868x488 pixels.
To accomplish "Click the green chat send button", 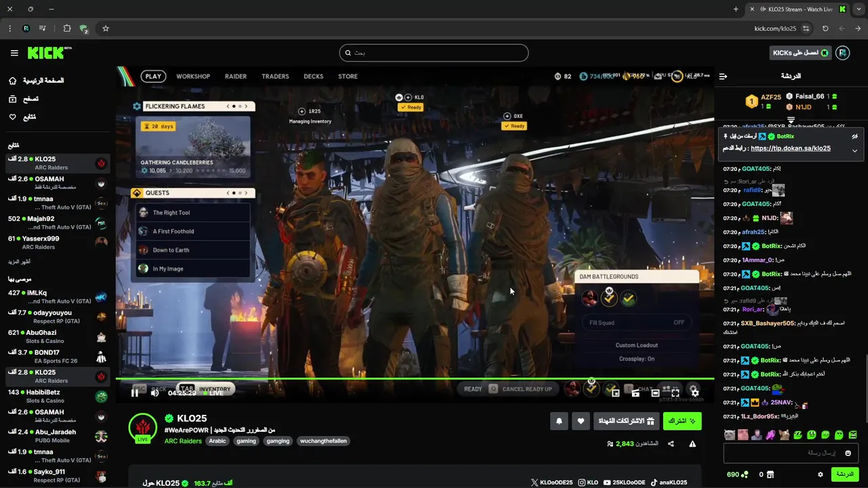I will (845, 474).
